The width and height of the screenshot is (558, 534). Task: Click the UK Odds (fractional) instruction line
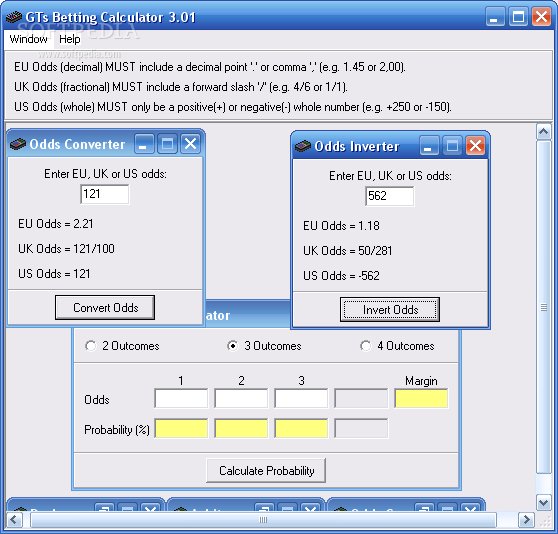click(x=180, y=87)
